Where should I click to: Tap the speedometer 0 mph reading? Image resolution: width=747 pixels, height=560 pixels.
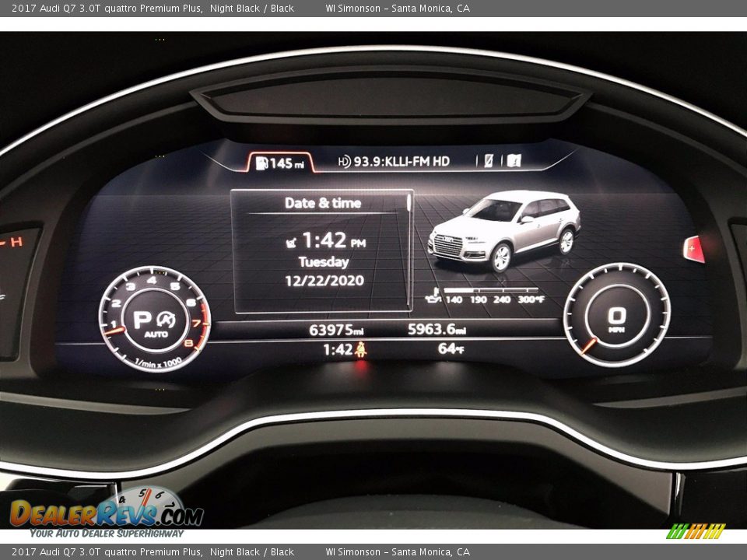point(617,320)
